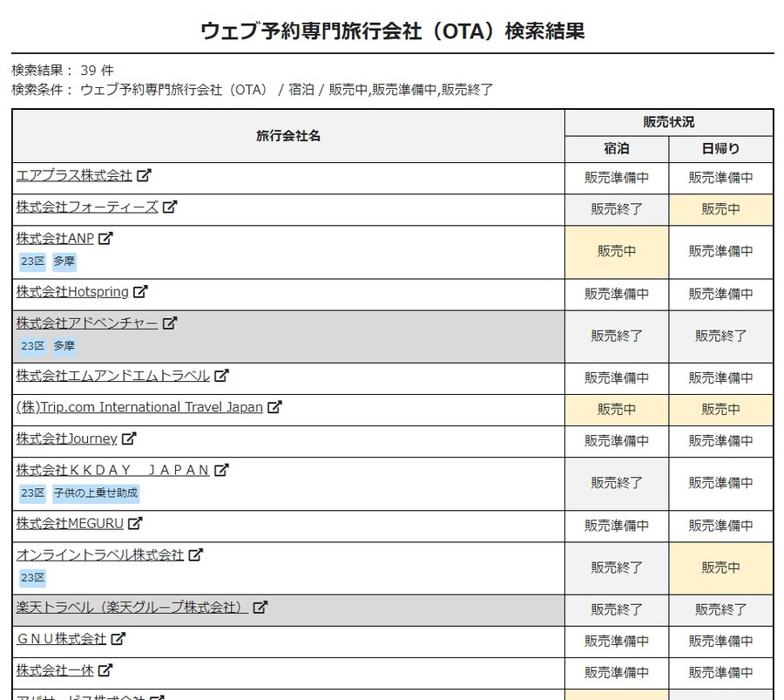
Task: Open external link icon beside 株式会社Journey
Action: click(x=129, y=438)
